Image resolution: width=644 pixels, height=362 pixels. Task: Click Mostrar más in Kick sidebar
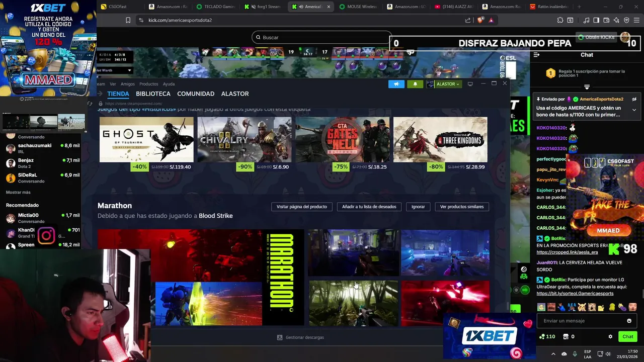[x=18, y=193]
